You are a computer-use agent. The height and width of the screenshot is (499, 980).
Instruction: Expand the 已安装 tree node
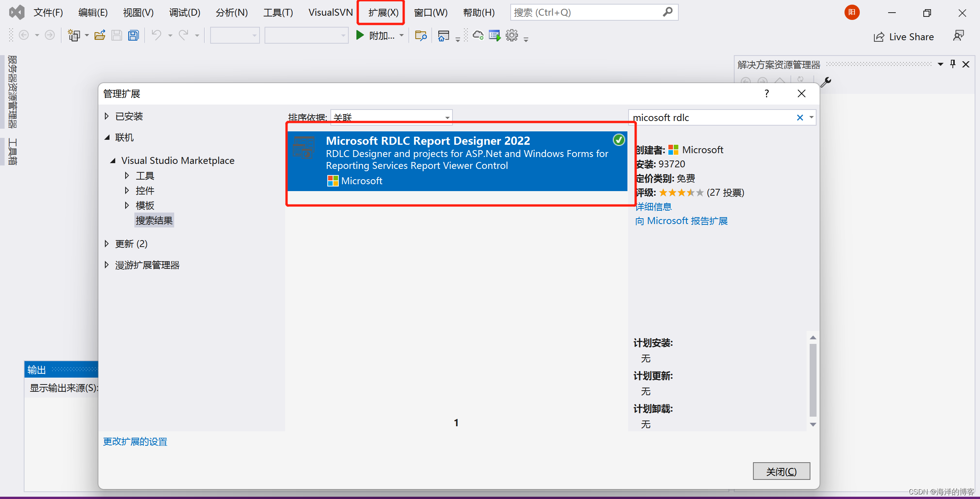(107, 116)
